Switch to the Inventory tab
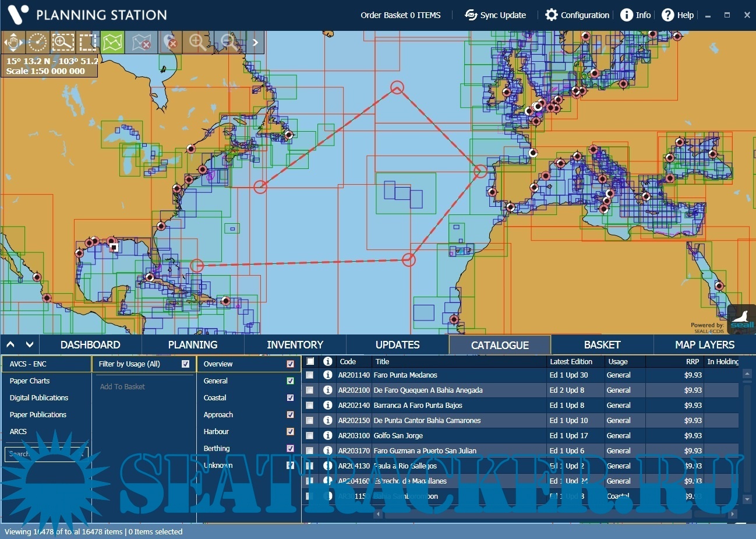 click(295, 345)
